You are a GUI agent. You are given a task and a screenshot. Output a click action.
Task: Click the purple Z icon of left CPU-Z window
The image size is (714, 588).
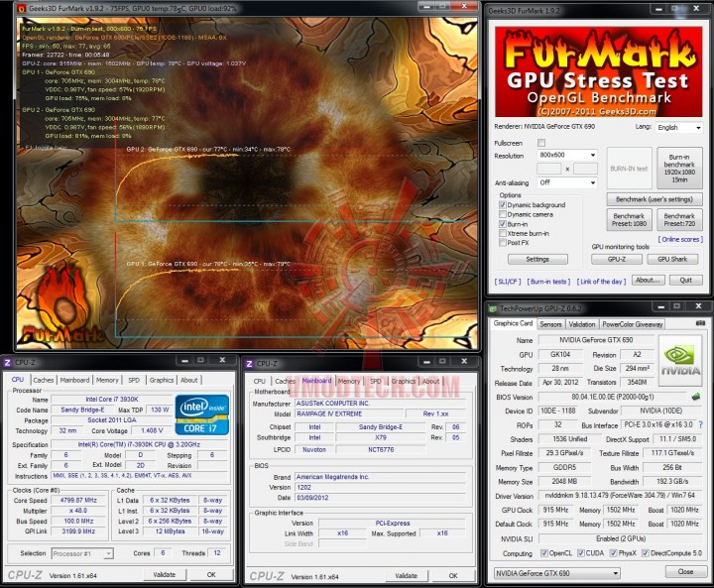coord(8,363)
